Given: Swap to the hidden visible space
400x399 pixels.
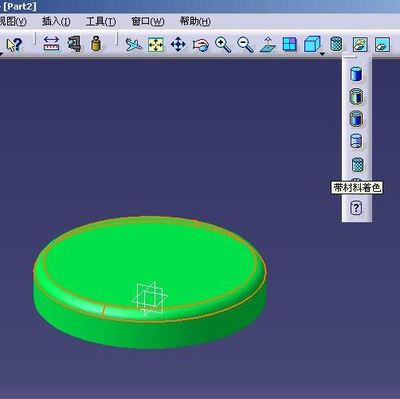Looking at the screenshot, I should click(382, 44).
